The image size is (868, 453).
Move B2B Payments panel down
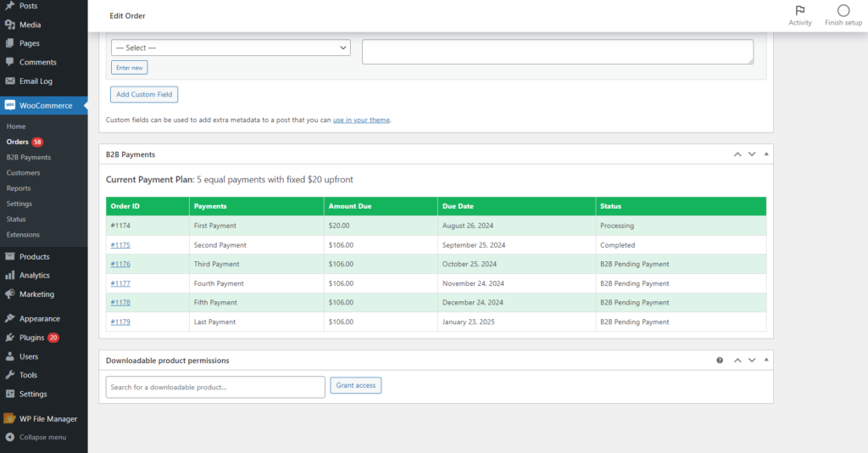(752, 154)
